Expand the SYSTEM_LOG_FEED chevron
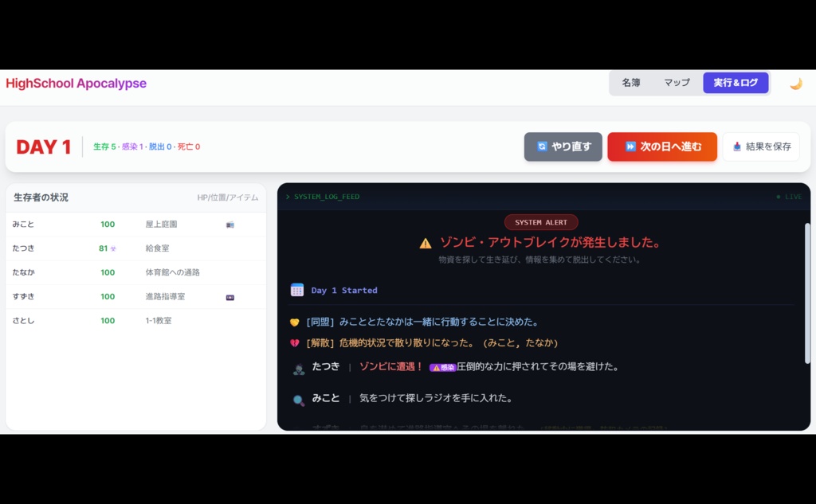 click(287, 197)
